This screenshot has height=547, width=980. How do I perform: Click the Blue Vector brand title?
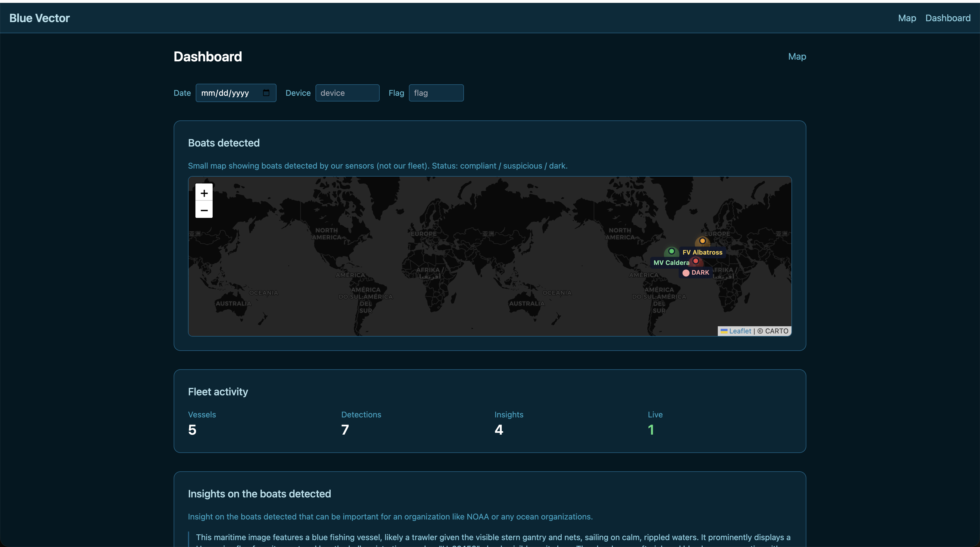(x=40, y=18)
